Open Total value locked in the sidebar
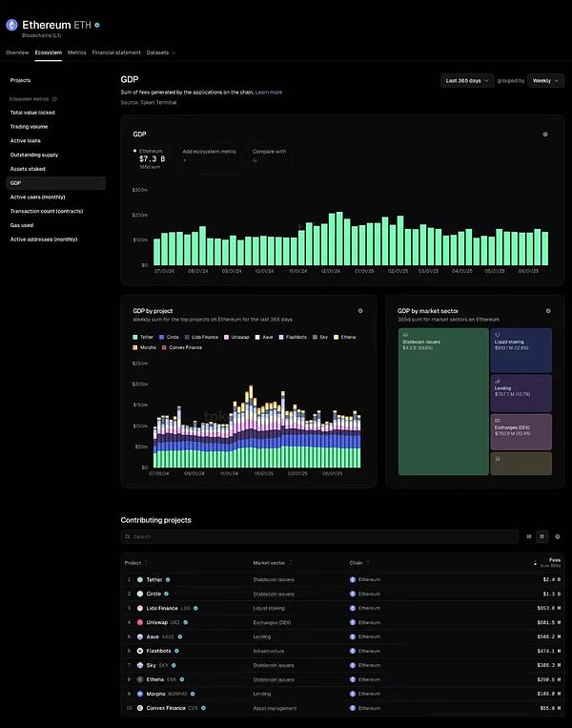Image resolution: width=572 pixels, height=728 pixels. (x=32, y=113)
